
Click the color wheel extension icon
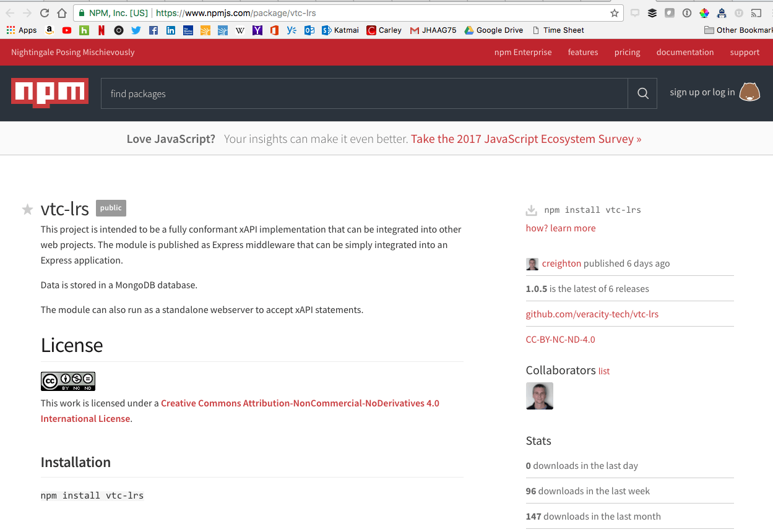704,13
